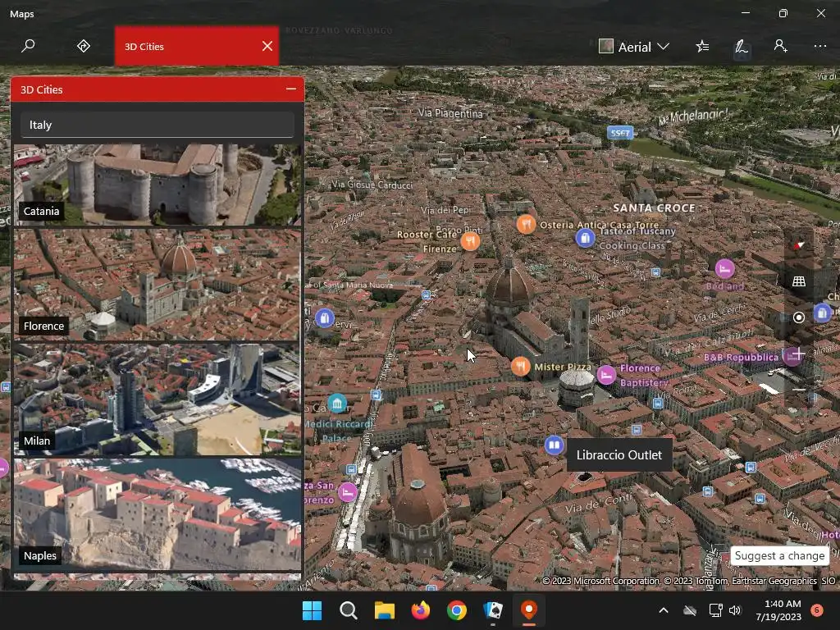Click the Libraccio Outlet label tooltip
Viewport: 840px width, 630px height.
coord(619,454)
